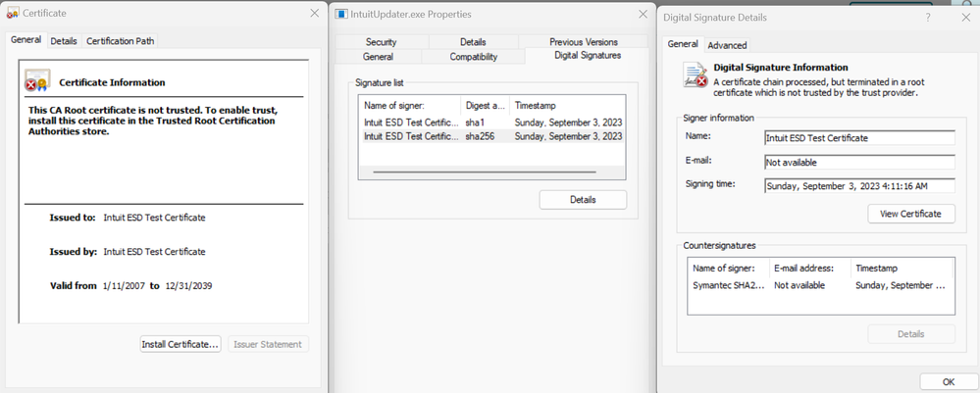Click OK in Digital Signature Details
980x393 pixels.
click(x=949, y=382)
